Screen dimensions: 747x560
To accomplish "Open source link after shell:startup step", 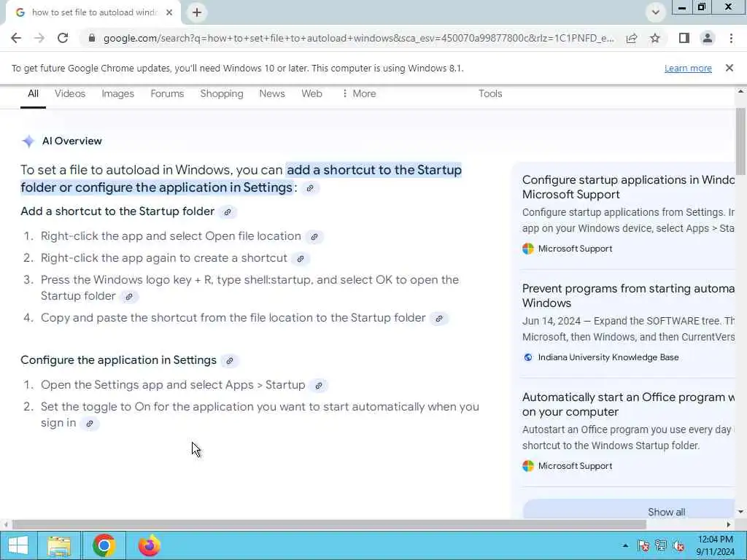I will 129,297.
